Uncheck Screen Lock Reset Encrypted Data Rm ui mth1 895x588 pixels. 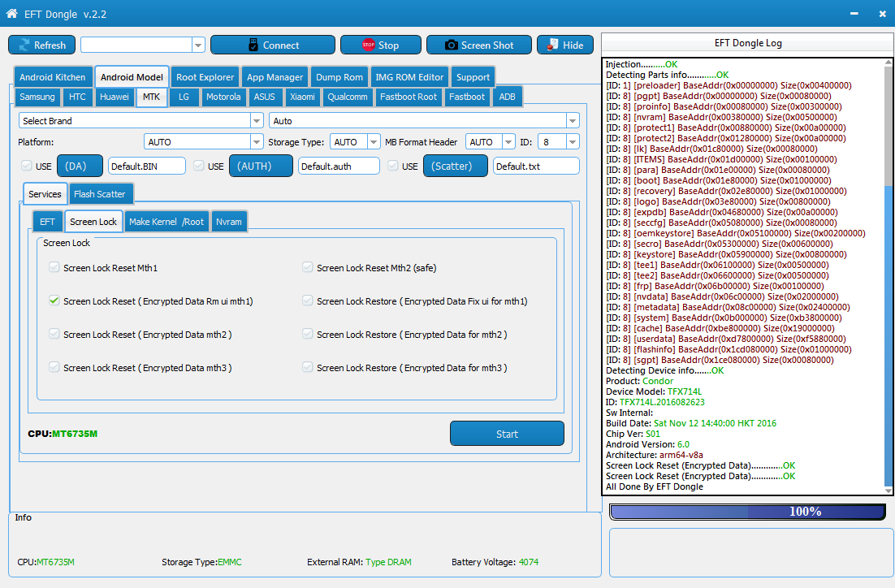pos(54,300)
